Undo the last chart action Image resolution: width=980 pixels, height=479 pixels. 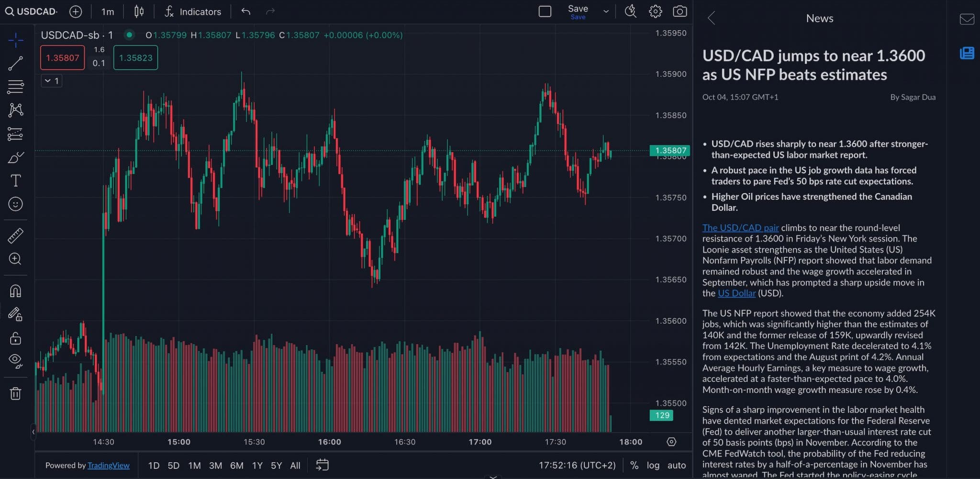point(246,11)
